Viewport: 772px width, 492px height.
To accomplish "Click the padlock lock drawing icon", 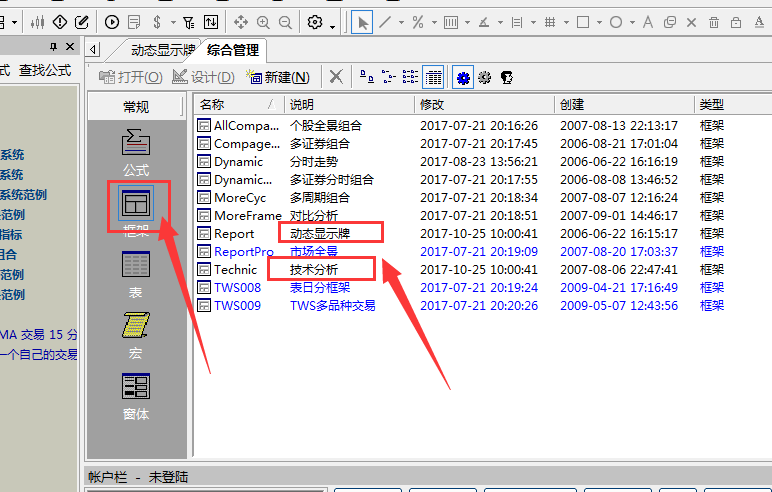I will coord(736,22).
